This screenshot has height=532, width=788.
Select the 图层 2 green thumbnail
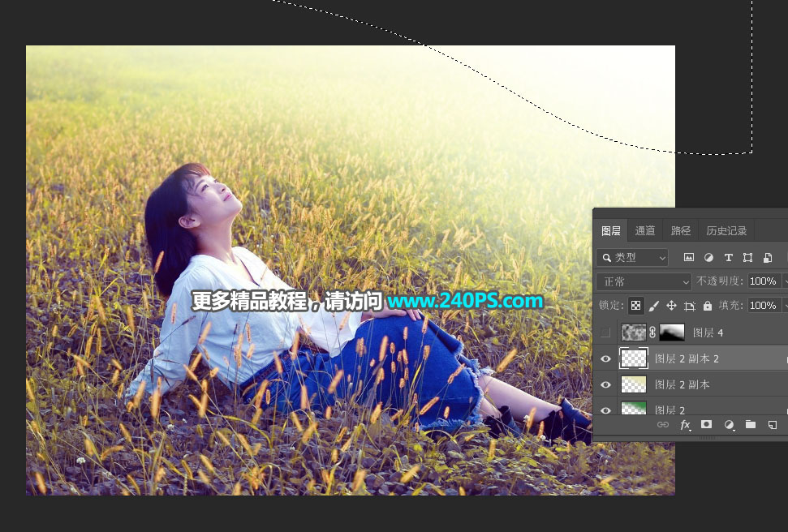pos(633,408)
